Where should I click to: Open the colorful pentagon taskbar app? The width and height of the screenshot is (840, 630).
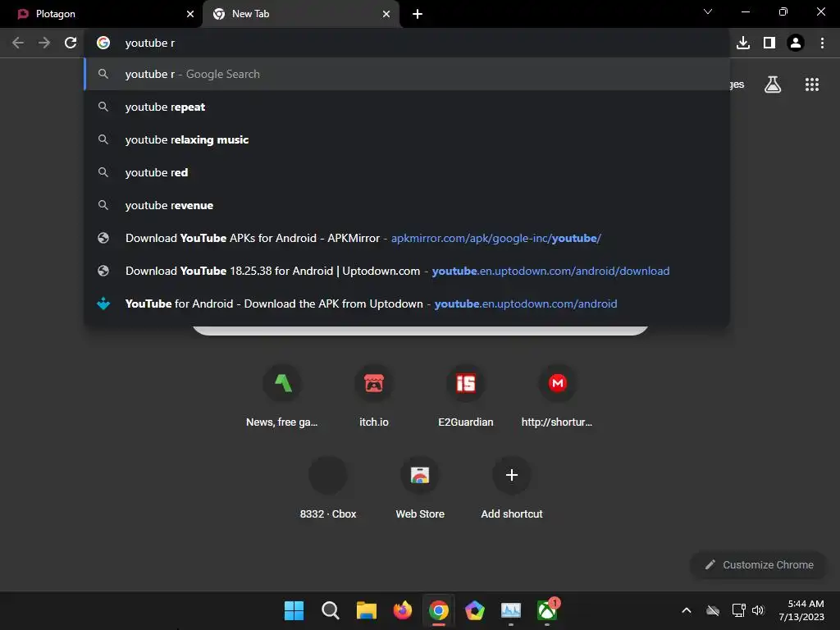pyautogui.click(x=475, y=610)
